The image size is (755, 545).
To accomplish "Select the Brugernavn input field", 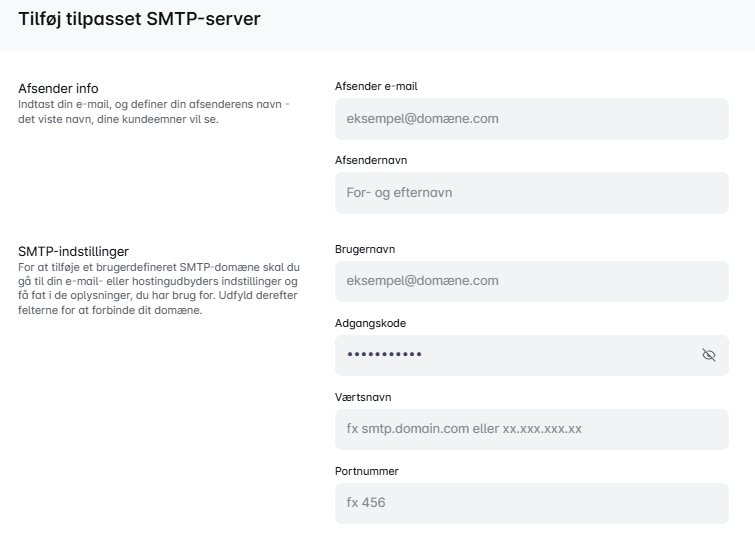I will pos(531,281).
